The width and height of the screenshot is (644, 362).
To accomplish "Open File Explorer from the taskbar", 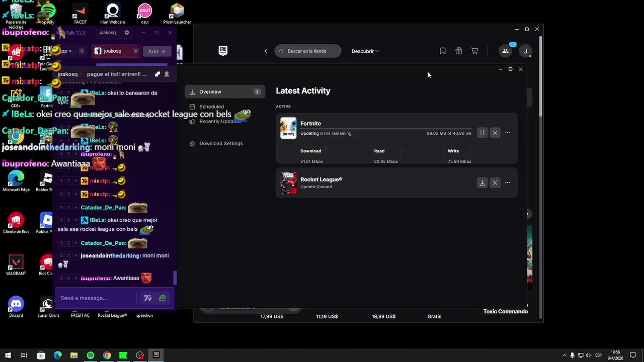I will click(74, 355).
